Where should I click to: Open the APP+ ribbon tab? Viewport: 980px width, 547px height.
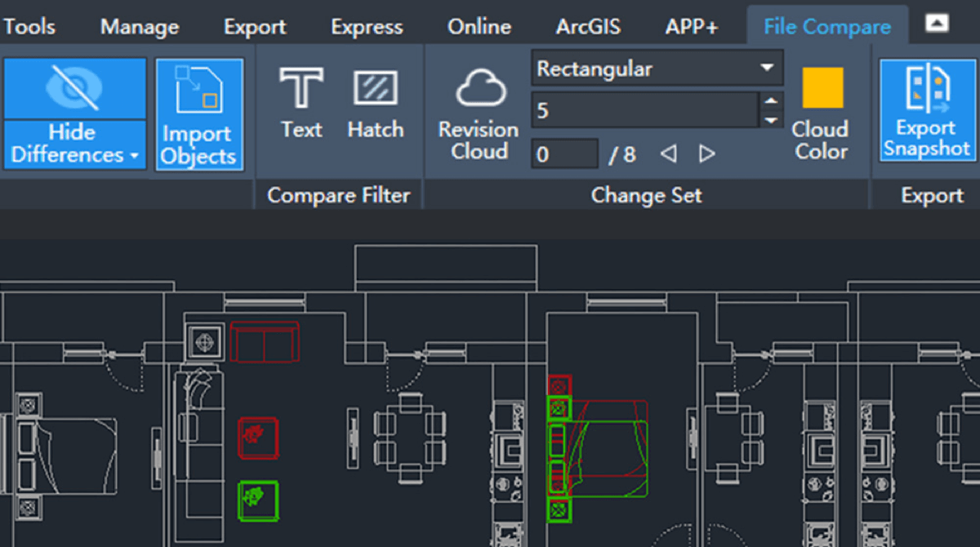coord(692,26)
